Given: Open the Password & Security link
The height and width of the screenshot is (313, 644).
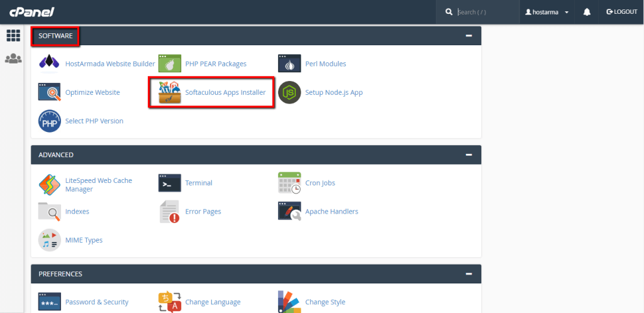Looking at the screenshot, I should tap(97, 302).
